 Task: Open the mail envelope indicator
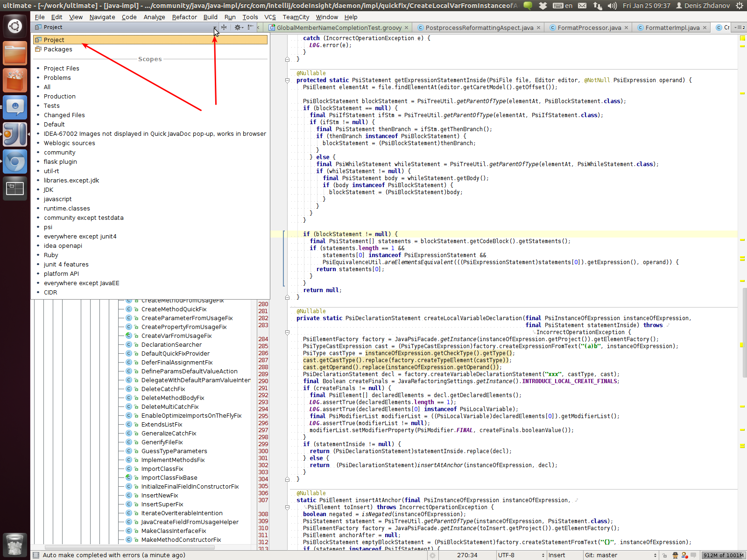pos(582,6)
